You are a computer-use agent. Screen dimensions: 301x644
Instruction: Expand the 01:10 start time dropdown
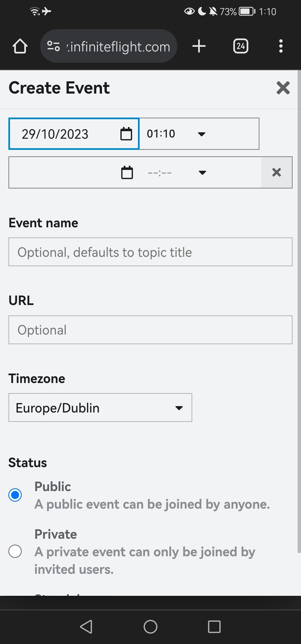tap(202, 134)
